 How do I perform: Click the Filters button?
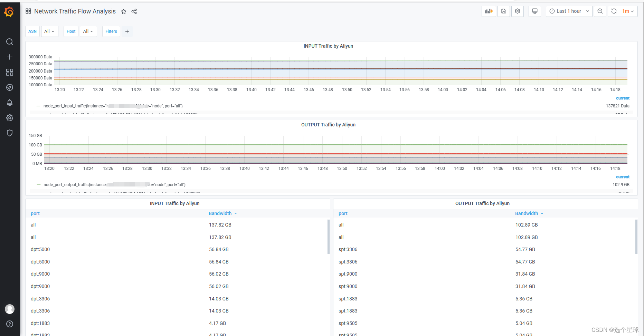[111, 31]
